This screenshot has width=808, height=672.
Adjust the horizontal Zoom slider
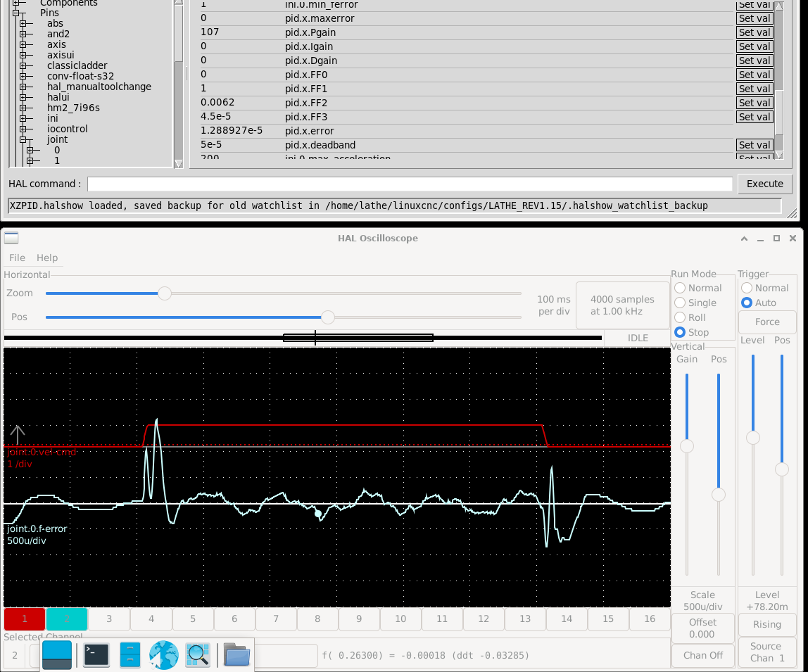pyautogui.click(x=165, y=293)
